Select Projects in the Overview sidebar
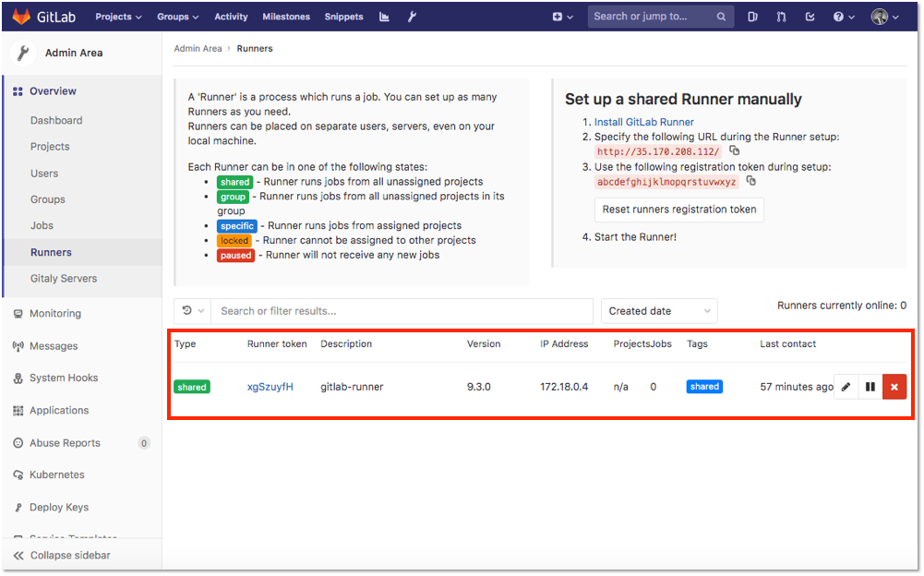The height and width of the screenshot is (576, 924). (50, 146)
